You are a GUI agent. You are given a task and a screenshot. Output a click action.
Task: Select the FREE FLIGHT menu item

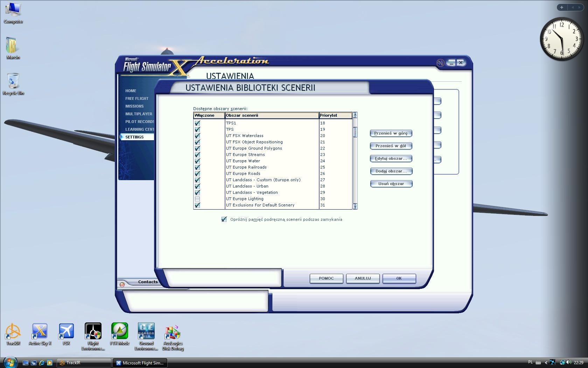coord(137,98)
